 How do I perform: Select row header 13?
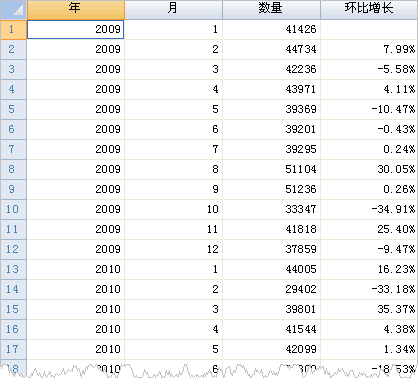(13, 270)
